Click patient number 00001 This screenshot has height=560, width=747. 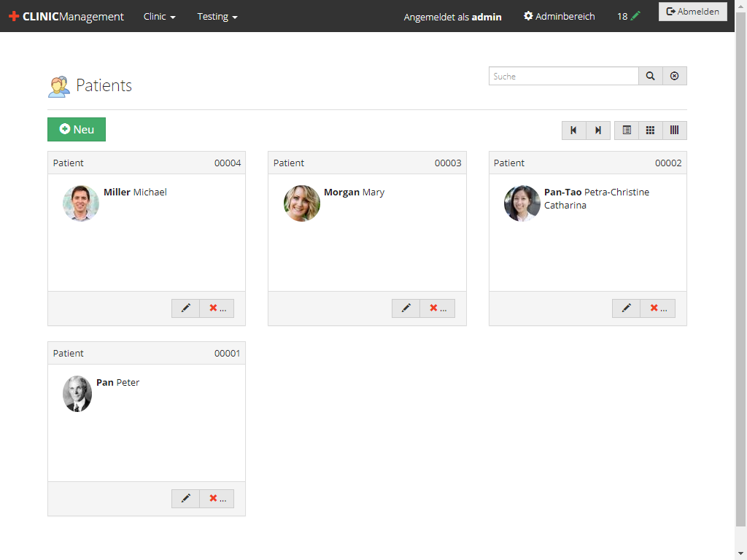[228, 354]
